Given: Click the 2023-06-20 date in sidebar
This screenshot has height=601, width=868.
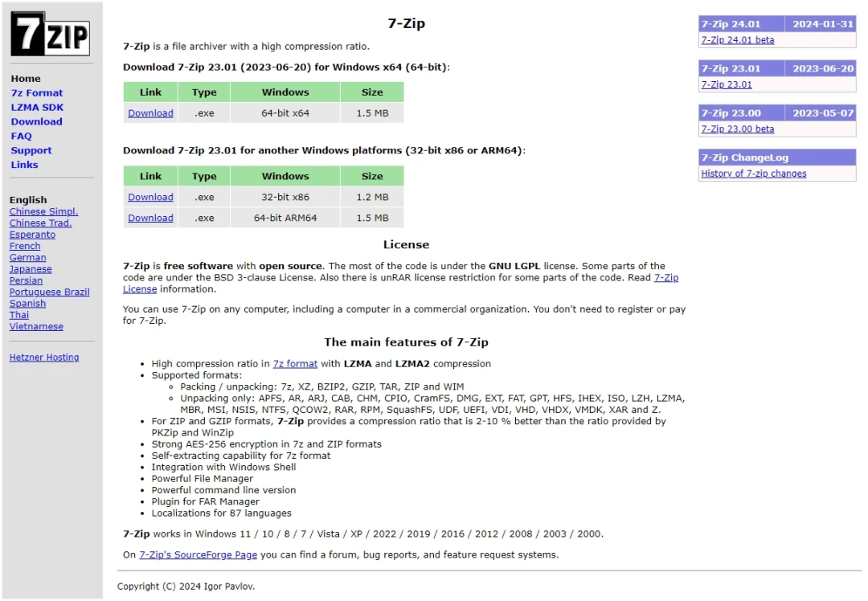Looking at the screenshot, I should 821,68.
